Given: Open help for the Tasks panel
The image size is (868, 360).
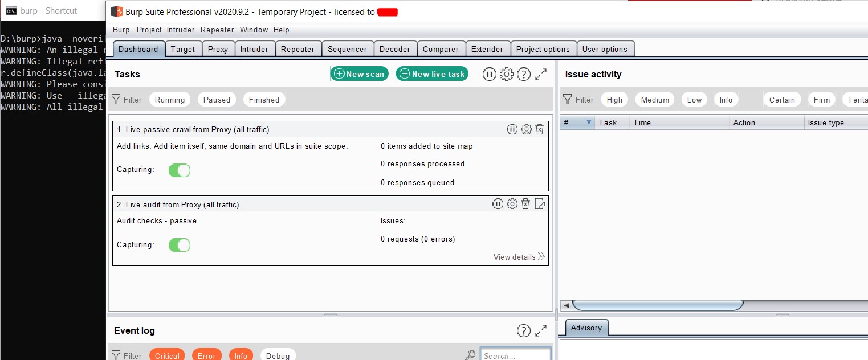Looking at the screenshot, I should tap(524, 74).
